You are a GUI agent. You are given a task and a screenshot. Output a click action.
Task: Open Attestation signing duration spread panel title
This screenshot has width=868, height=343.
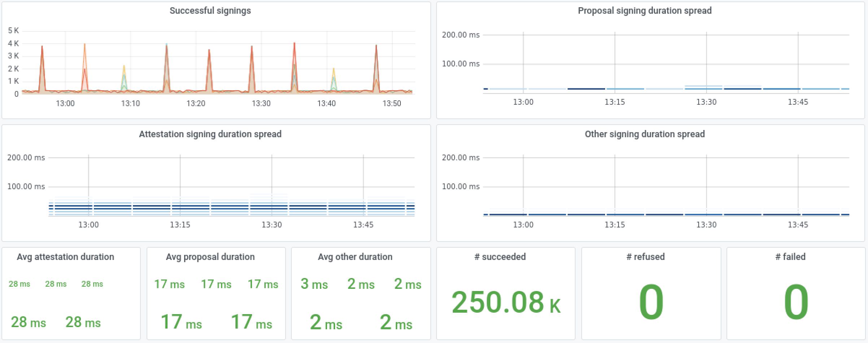(x=210, y=134)
